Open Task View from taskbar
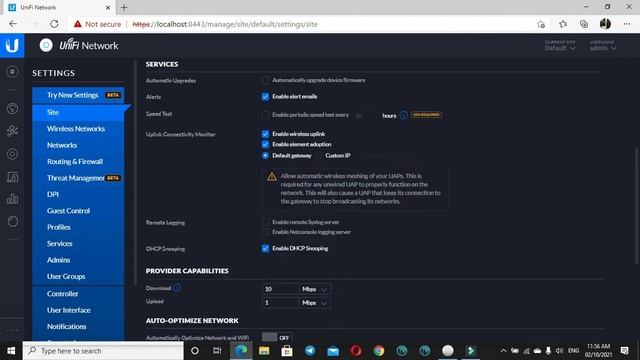 217,351
